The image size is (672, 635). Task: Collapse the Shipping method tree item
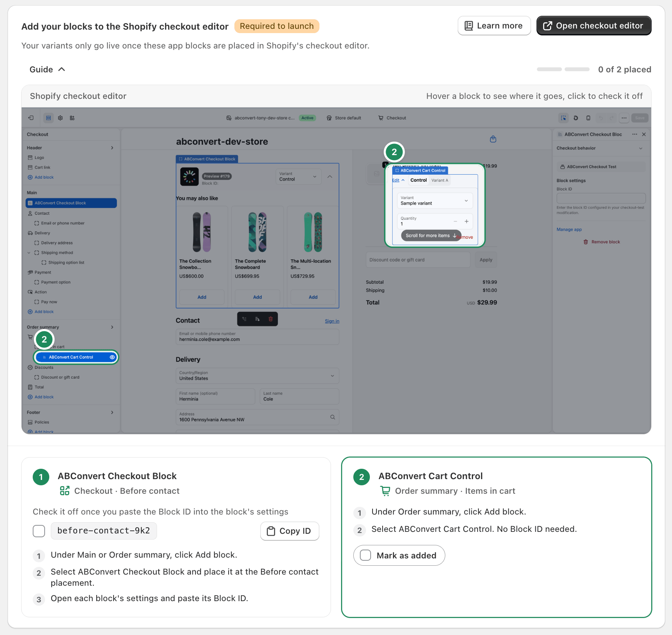click(x=29, y=253)
